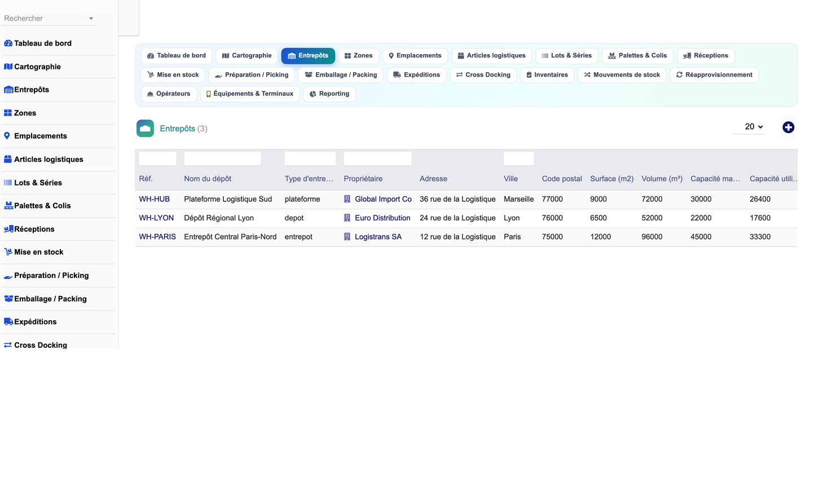Click the Expéditions truck icon in sidebar
Image resolution: width=815 pixels, height=504 pixels.
click(x=8, y=322)
